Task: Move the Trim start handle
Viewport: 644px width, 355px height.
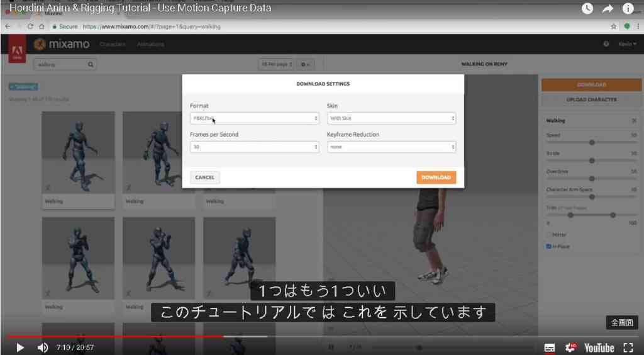Action: click(x=570, y=215)
